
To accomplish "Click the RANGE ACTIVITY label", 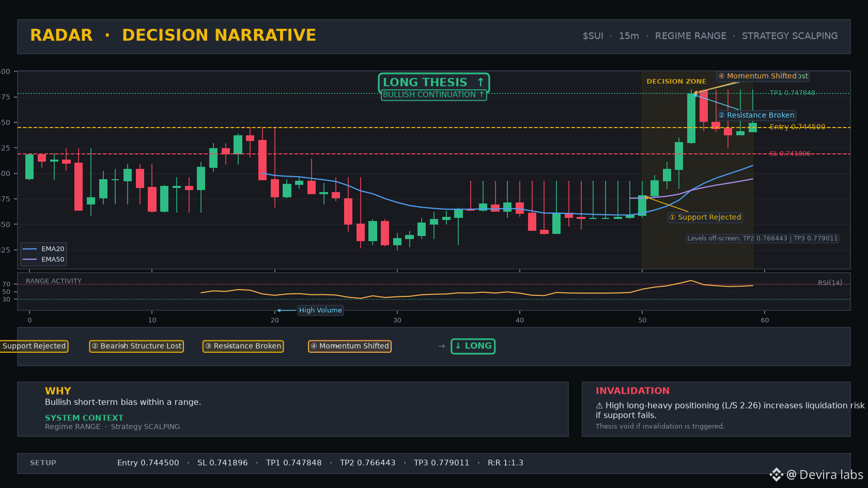I will click(54, 281).
